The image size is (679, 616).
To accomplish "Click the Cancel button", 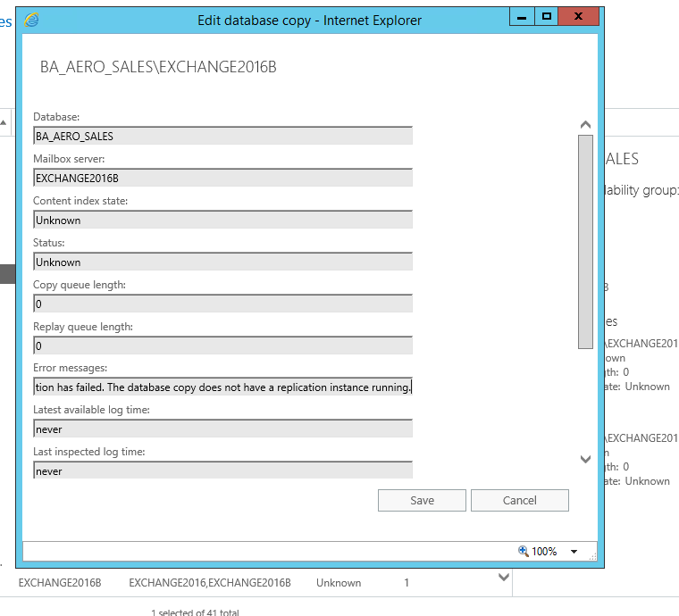I will pyautogui.click(x=520, y=501).
